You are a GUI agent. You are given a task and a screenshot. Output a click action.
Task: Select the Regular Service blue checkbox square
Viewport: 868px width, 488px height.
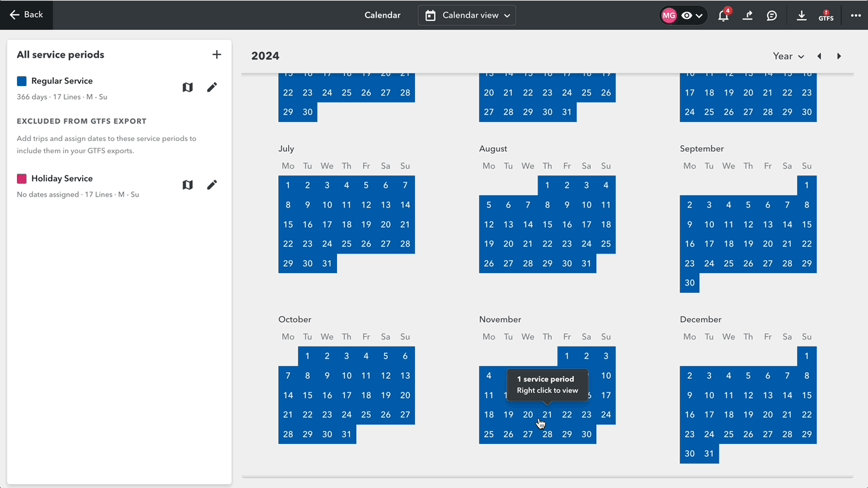(21, 80)
